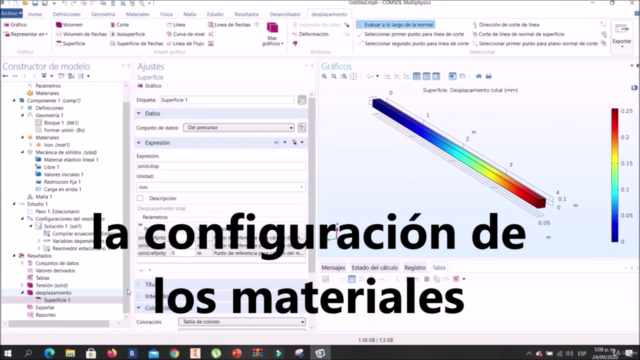Select Bloque 1 (blk1) geometry node
The height and width of the screenshot is (360, 640).
[57, 123]
